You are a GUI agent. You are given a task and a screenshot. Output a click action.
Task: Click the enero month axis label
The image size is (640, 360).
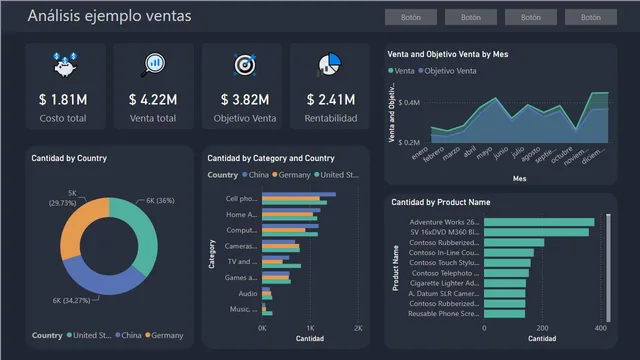point(420,153)
